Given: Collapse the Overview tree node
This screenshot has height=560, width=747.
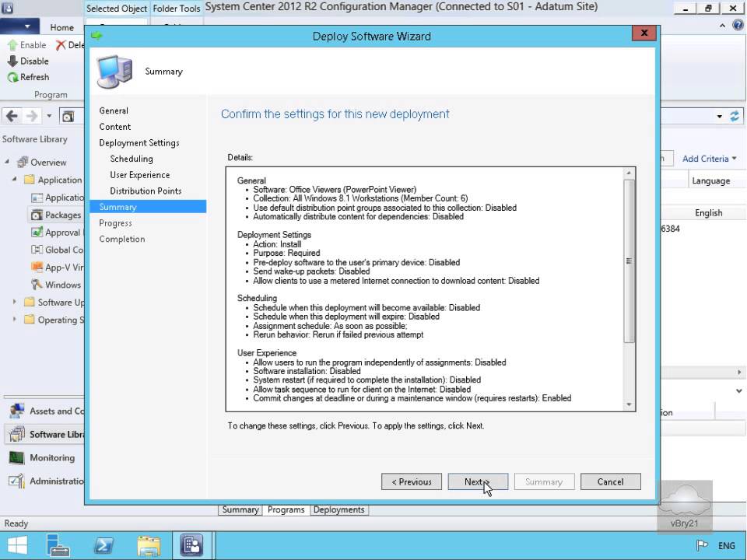Looking at the screenshot, I should click(7, 162).
